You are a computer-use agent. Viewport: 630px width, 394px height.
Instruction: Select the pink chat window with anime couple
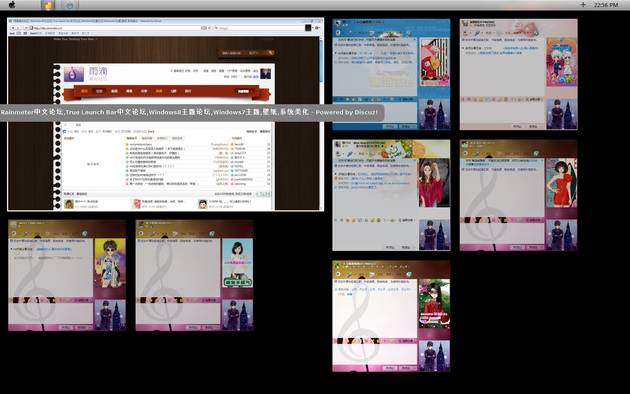(519, 74)
